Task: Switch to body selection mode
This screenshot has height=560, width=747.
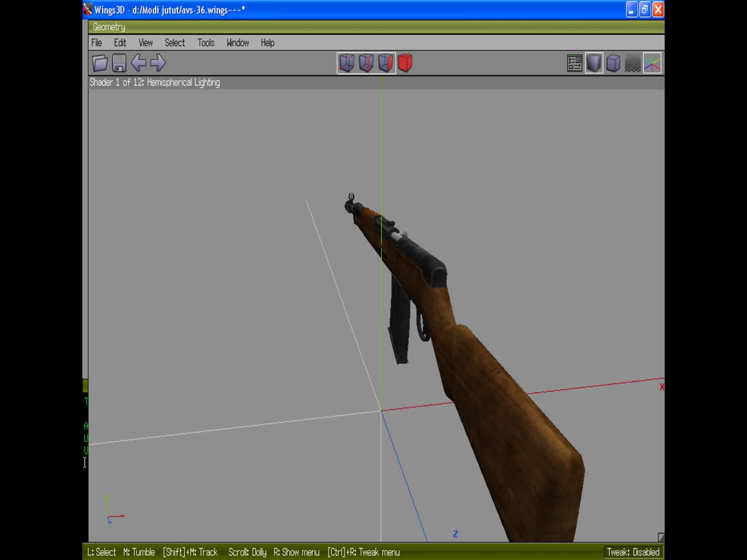Action: [x=405, y=63]
